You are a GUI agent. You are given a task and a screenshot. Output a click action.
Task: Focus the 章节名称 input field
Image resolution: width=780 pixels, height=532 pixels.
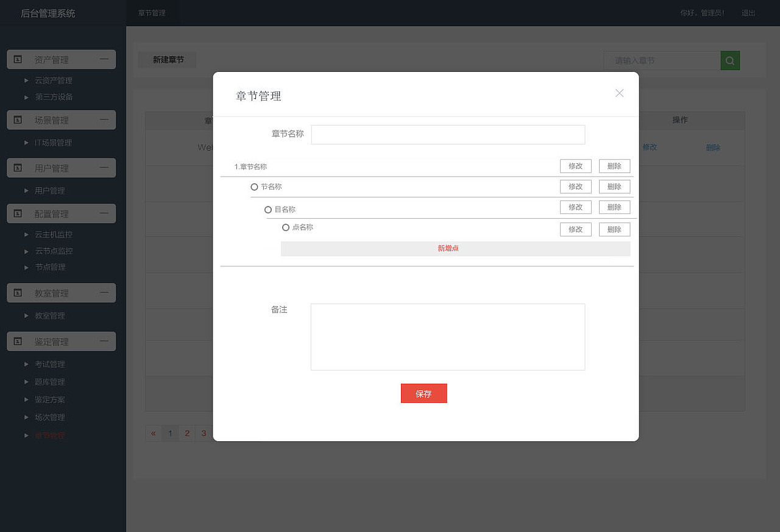click(x=448, y=135)
